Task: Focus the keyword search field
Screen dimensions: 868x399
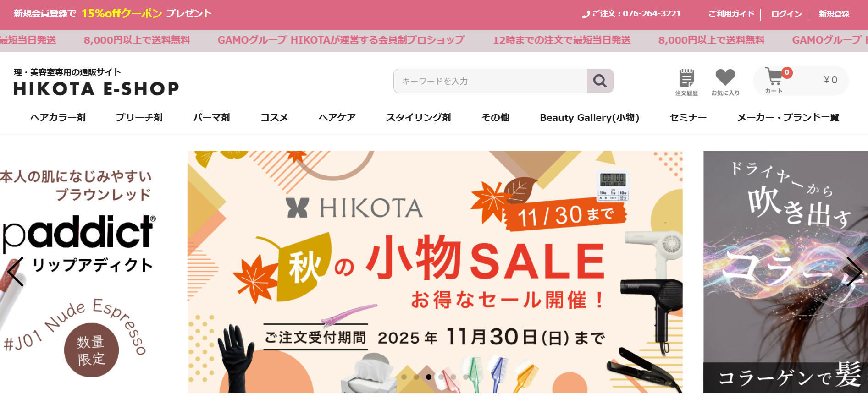Action: click(x=490, y=81)
